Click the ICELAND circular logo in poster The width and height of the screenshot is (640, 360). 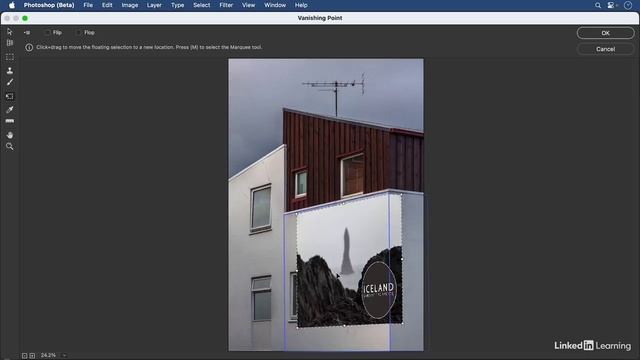click(x=379, y=290)
